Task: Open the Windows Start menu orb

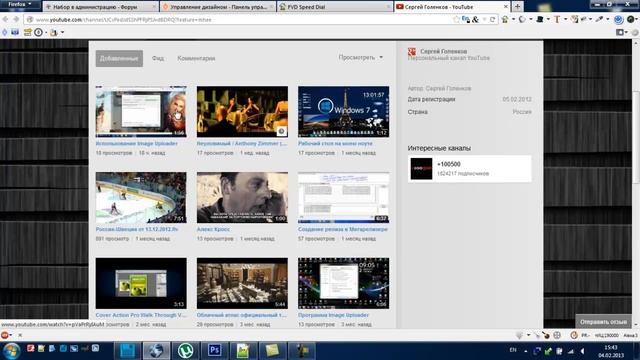Action: coord(11,351)
